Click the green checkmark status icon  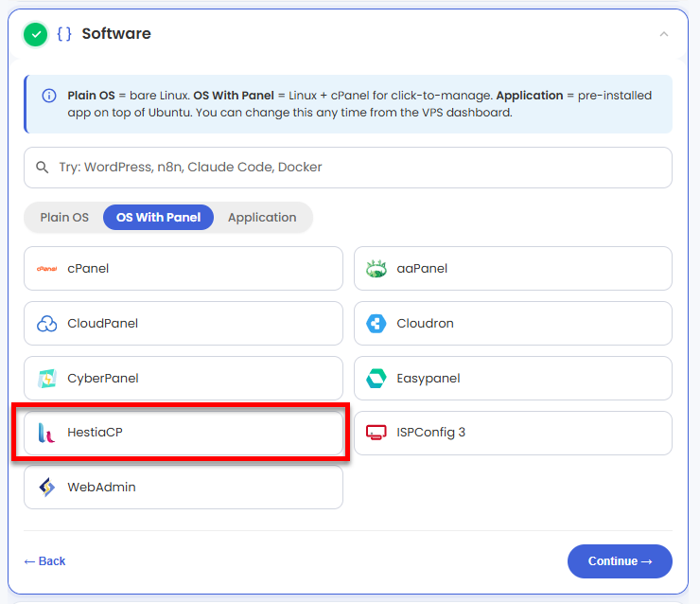[x=36, y=34]
